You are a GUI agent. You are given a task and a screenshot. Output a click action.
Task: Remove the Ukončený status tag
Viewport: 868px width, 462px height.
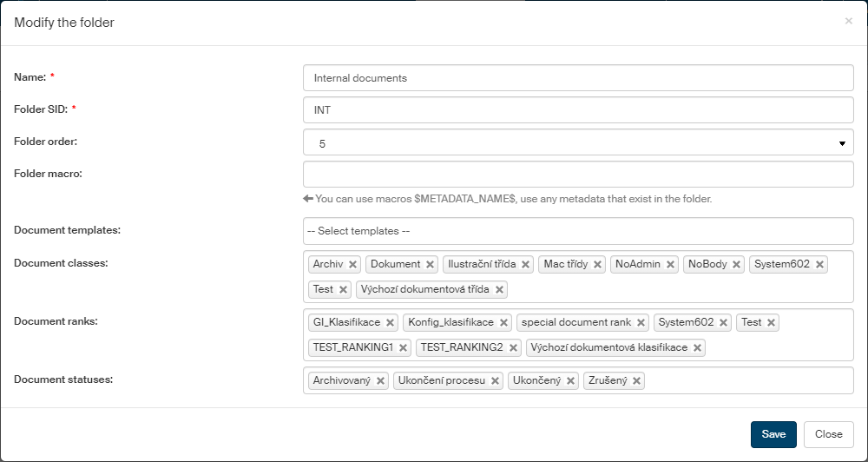click(570, 381)
